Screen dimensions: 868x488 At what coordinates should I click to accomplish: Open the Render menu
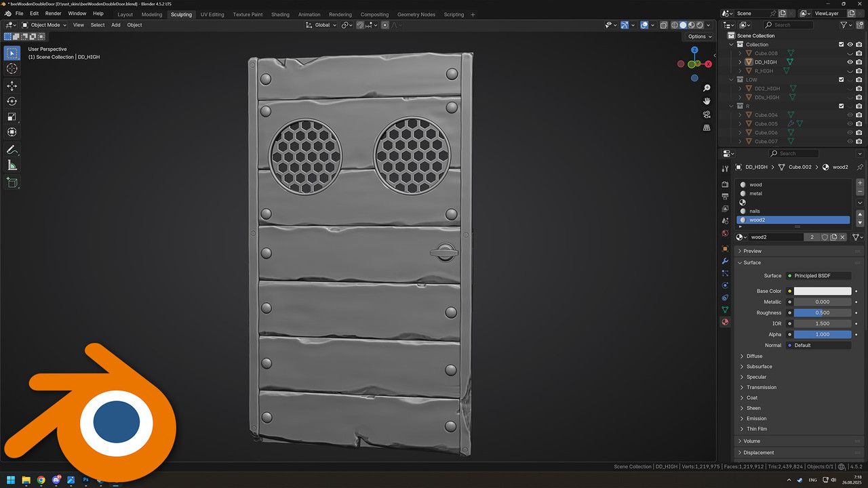pos(53,14)
